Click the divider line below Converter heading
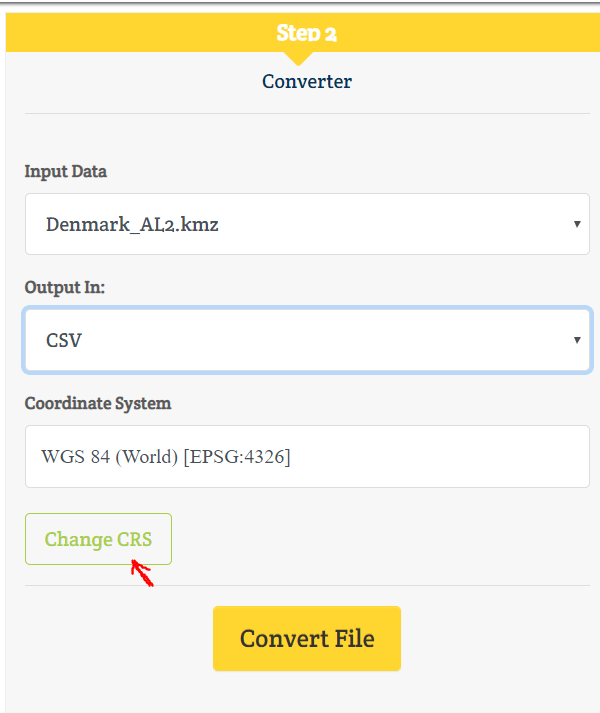This screenshot has height=713, width=600. pos(307,113)
